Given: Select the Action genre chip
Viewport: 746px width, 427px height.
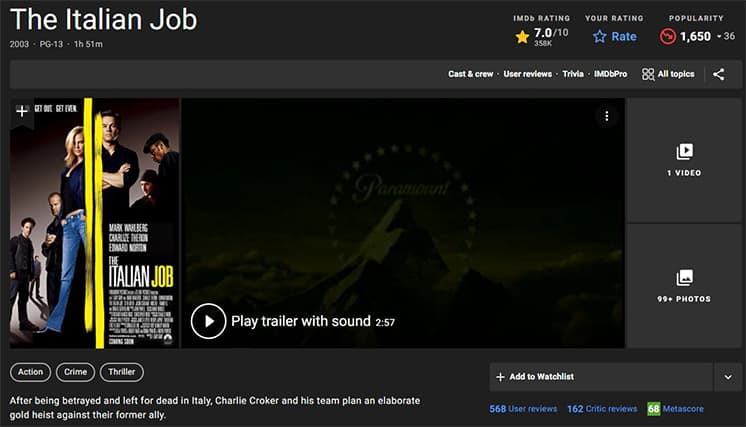Looking at the screenshot, I should coord(30,372).
